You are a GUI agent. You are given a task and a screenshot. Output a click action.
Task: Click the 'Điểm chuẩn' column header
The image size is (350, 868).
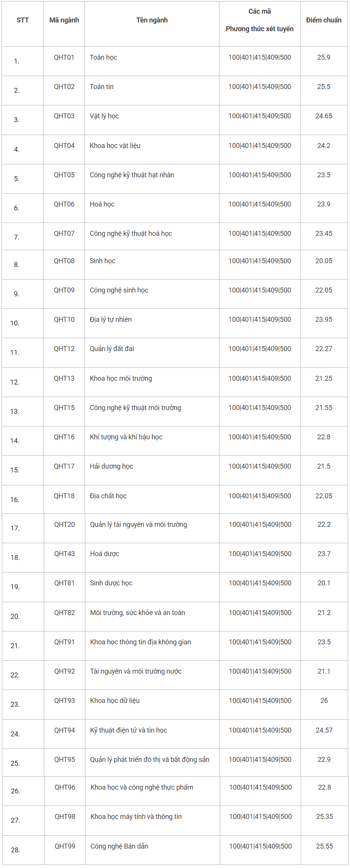(x=324, y=20)
